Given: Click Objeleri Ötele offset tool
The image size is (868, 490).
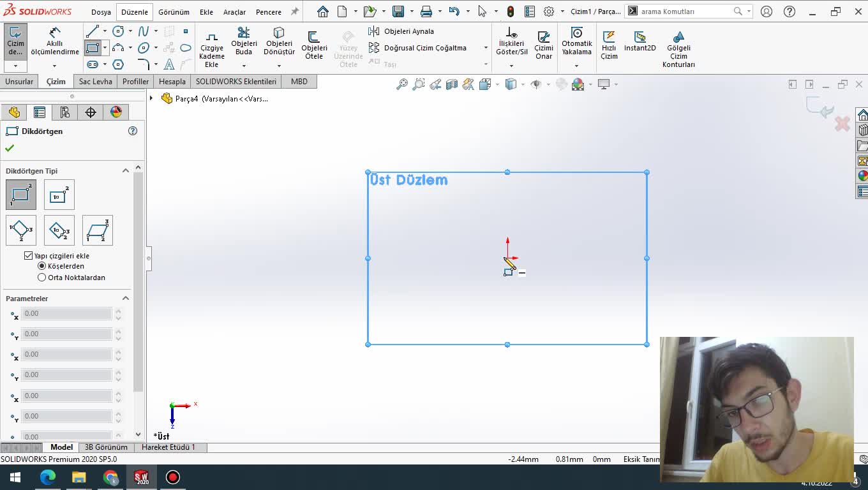Looking at the screenshot, I should tap(314, 45).
